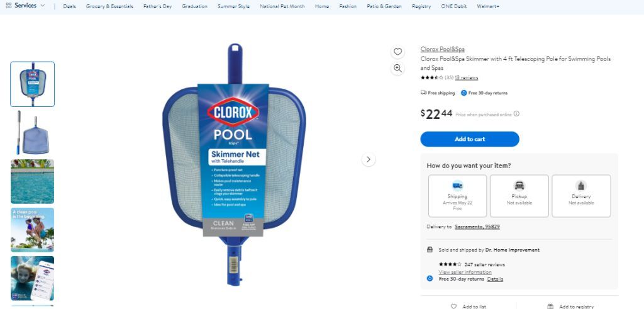Viewport: 644px width, 309px height.
Task: Open the Patio & Garden menu item
Action: (x=384, y=6)
